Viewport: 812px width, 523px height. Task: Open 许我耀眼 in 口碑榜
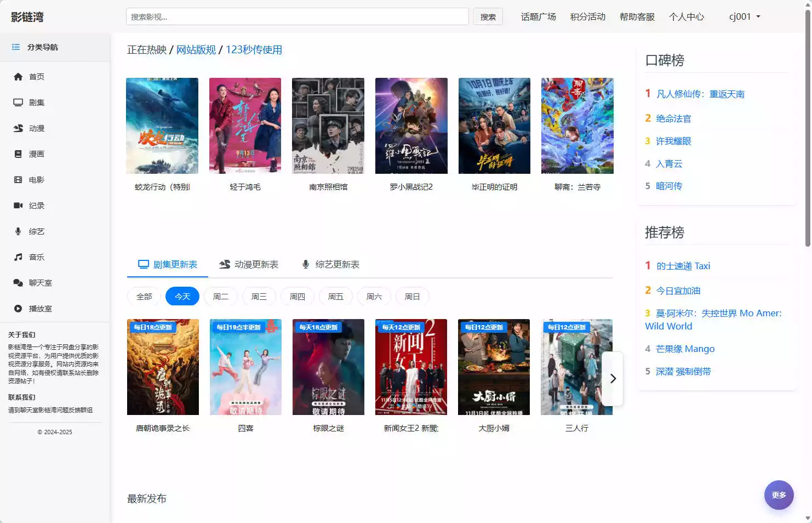[x=673, y=141]
